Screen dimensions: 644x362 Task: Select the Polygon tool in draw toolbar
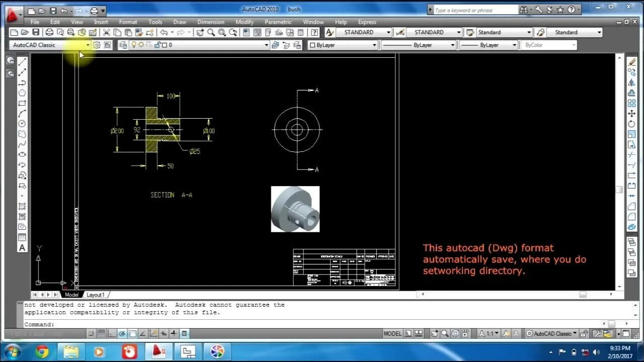coord(22,93)
